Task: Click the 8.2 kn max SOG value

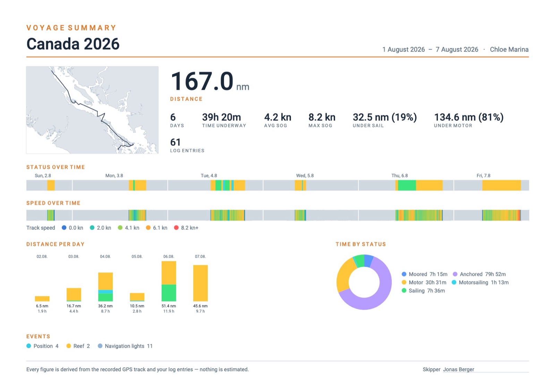Action: (322, 117)
